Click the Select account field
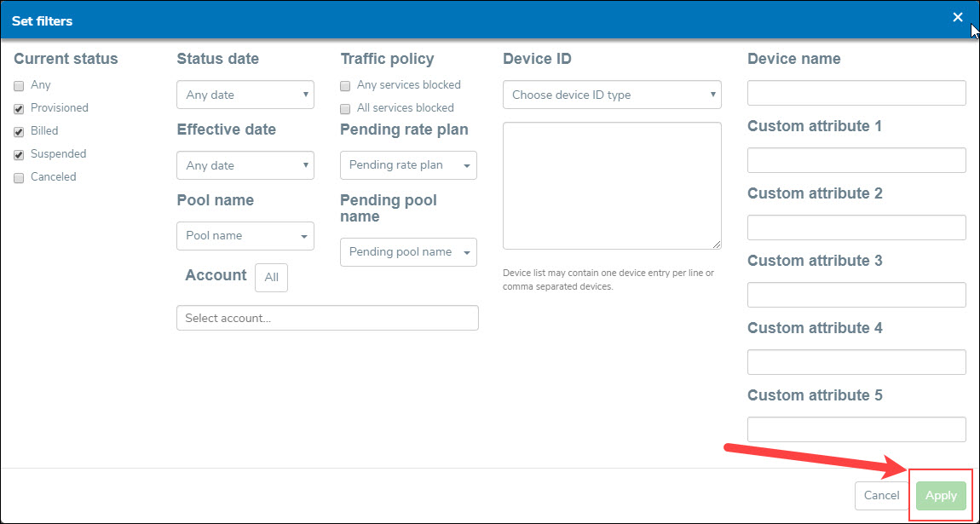 click(327, 318)
